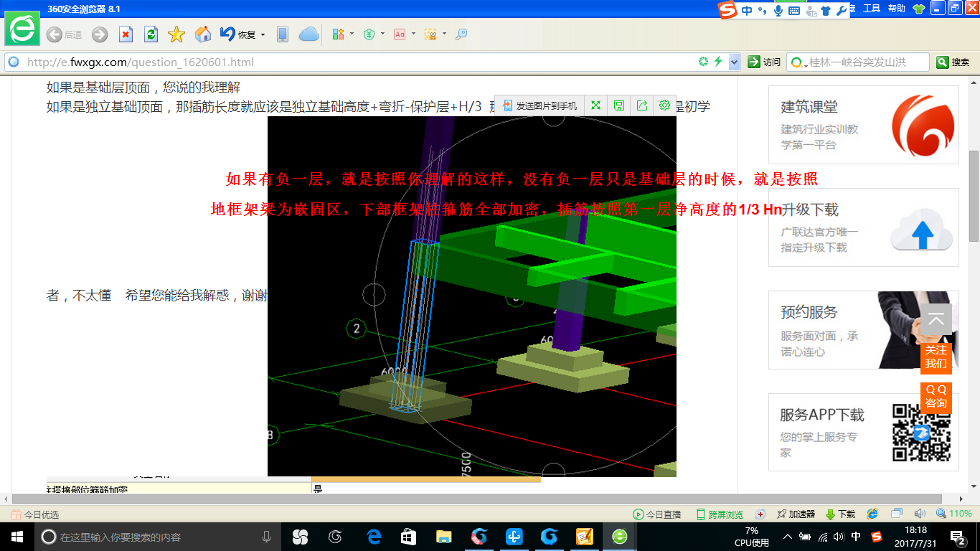The image size is (980, 551).
Task: Open the address bar history dropdown
Action: point(734,62)
